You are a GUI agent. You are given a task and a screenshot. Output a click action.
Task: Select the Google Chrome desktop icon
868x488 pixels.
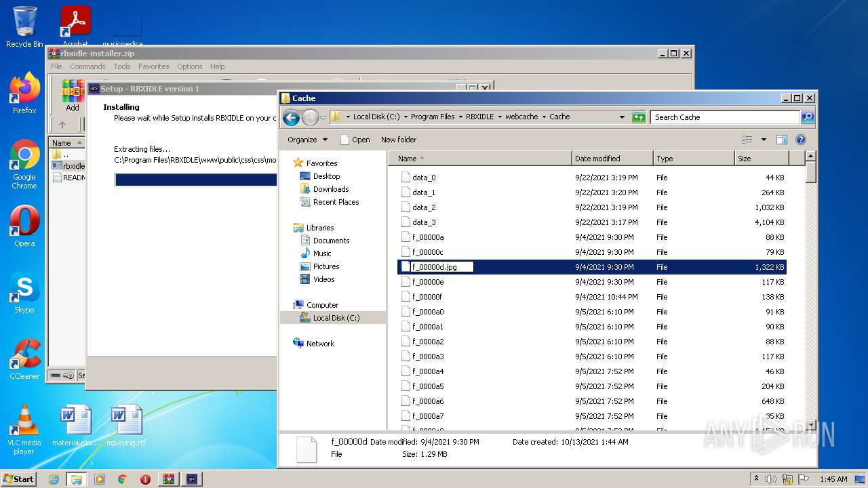click(x=24, y=164)
